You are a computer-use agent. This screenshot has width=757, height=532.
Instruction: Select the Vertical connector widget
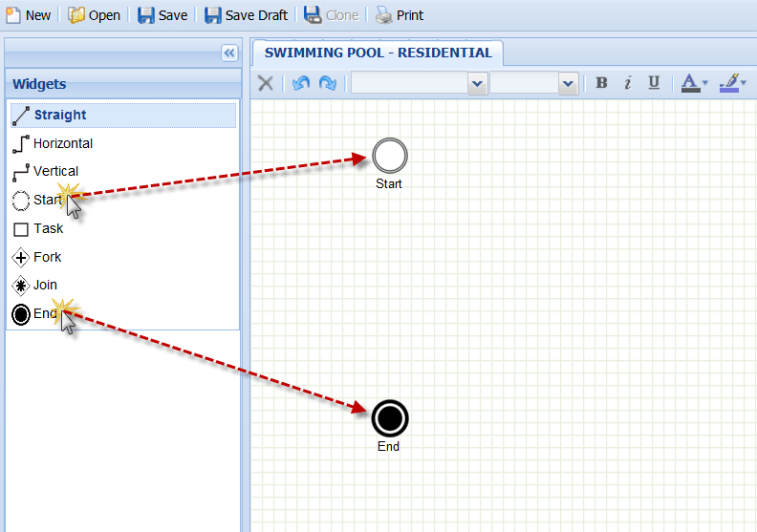(55, 171)
